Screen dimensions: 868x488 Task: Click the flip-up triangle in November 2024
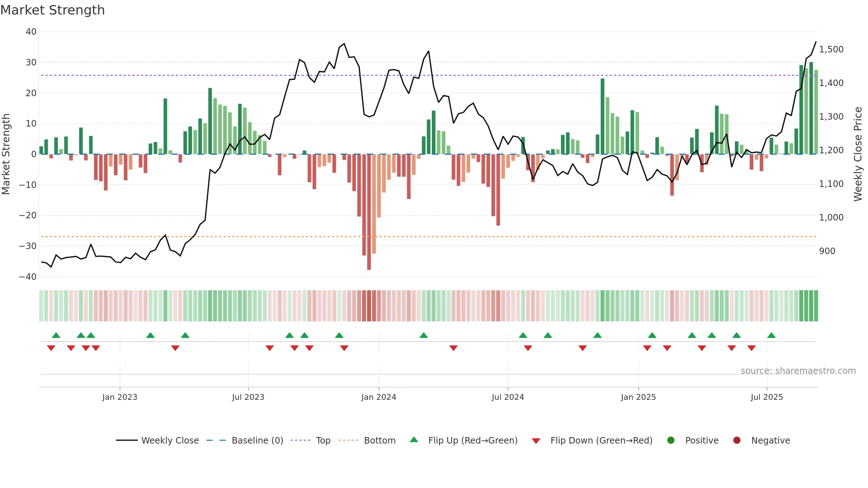pos(597,335)
